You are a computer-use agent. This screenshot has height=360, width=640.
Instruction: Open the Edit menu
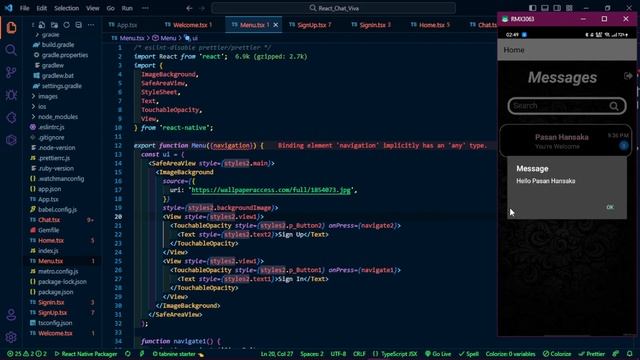point(42,8)
